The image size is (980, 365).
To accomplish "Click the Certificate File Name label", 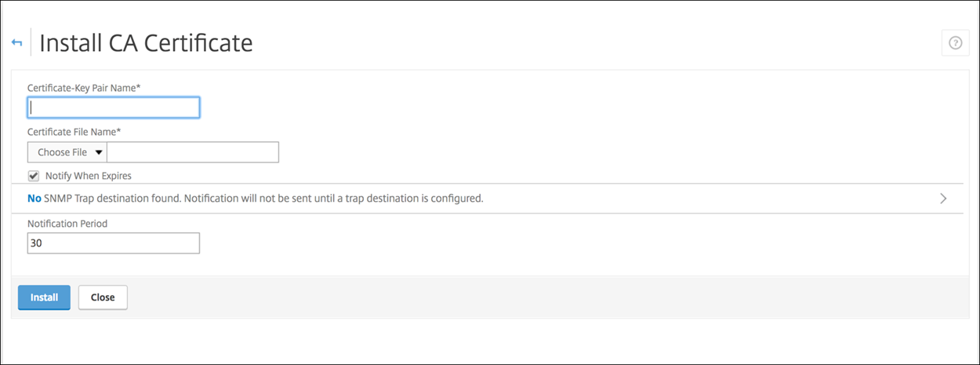I will (74, 132).
